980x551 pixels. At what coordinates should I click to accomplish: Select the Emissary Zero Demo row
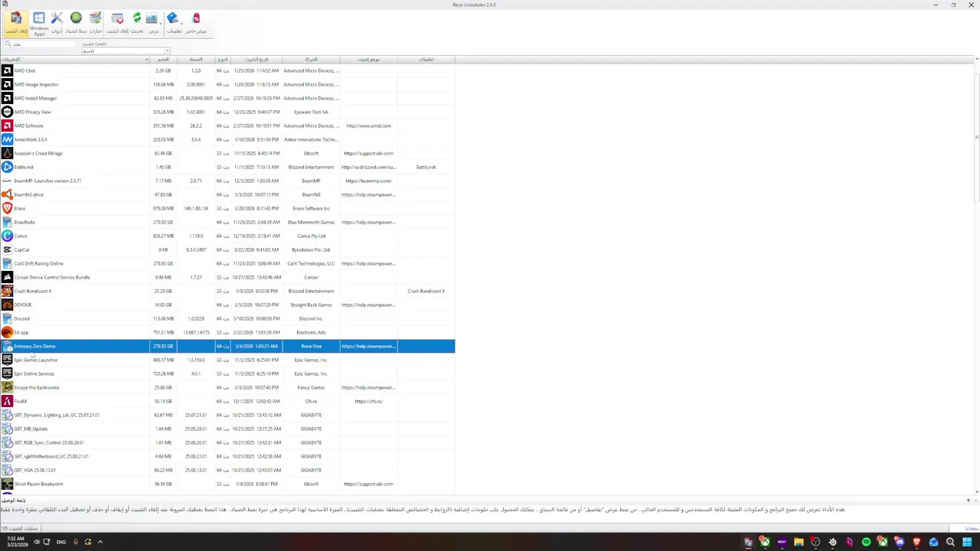point(227,346)
